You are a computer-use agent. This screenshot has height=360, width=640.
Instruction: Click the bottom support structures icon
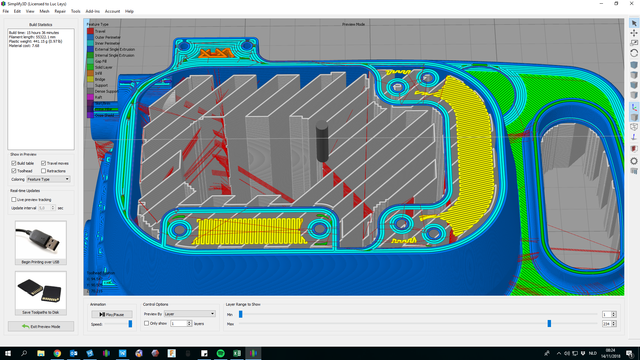pos(633,171)
